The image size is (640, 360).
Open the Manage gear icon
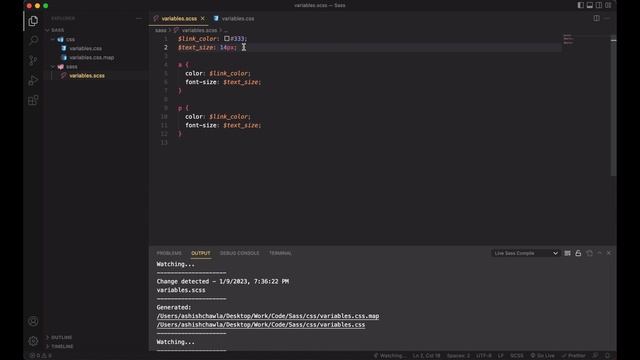pyautogui.click(x=33, y=341)
